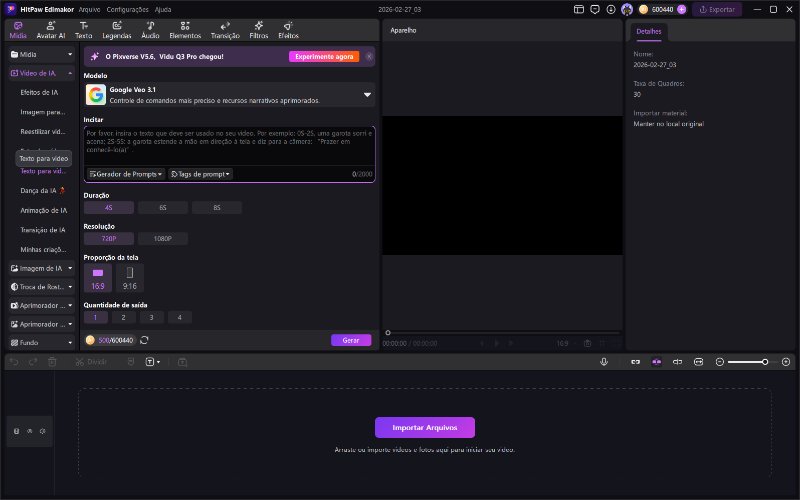
Task: Open Tags de prompt dropdown
Action: pos(201,174)
